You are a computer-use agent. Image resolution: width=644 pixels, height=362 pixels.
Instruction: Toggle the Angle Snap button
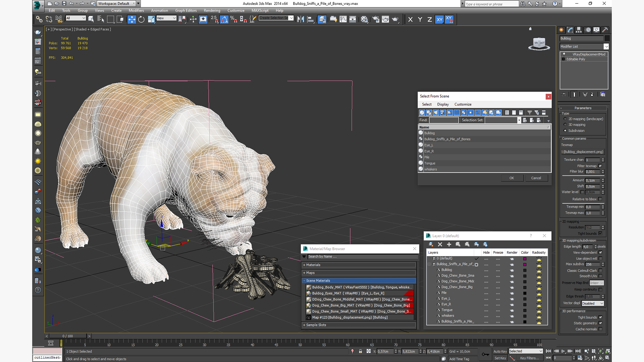click(224, 19)
